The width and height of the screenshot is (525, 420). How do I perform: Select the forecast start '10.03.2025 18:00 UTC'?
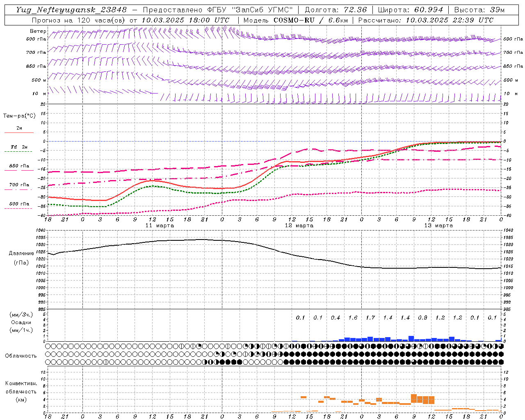click(185, 20)
